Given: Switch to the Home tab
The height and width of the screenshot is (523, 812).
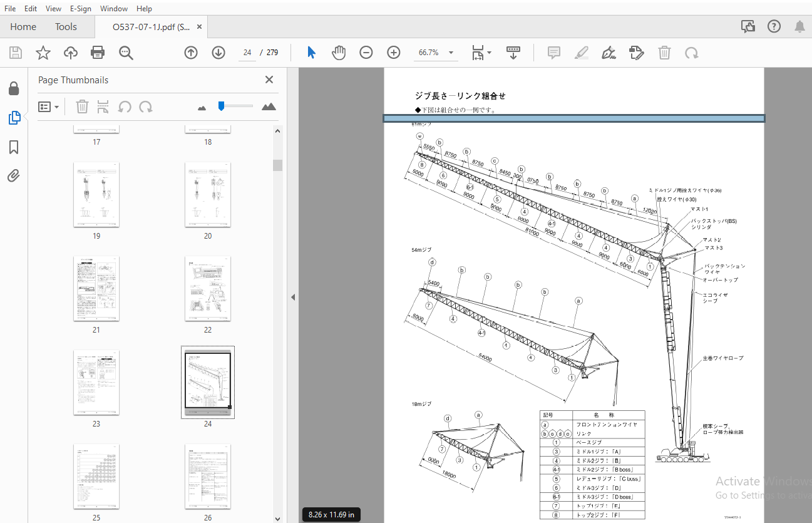Looking at the screenshot, I should [x=23, y=27].
